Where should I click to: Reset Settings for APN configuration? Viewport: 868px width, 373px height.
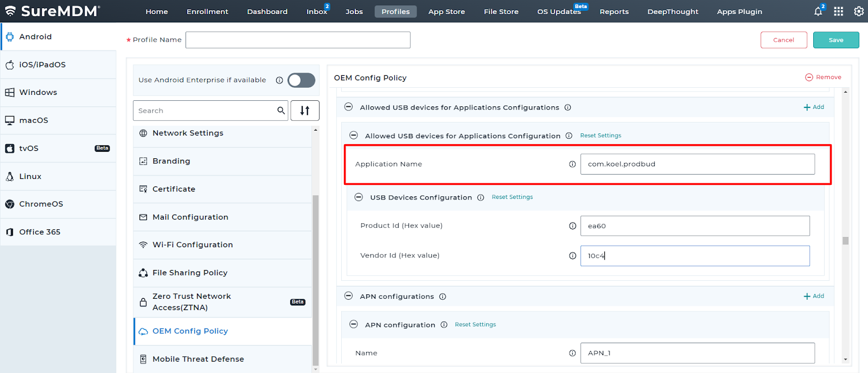pyautogui.click(x=475, y=325)
